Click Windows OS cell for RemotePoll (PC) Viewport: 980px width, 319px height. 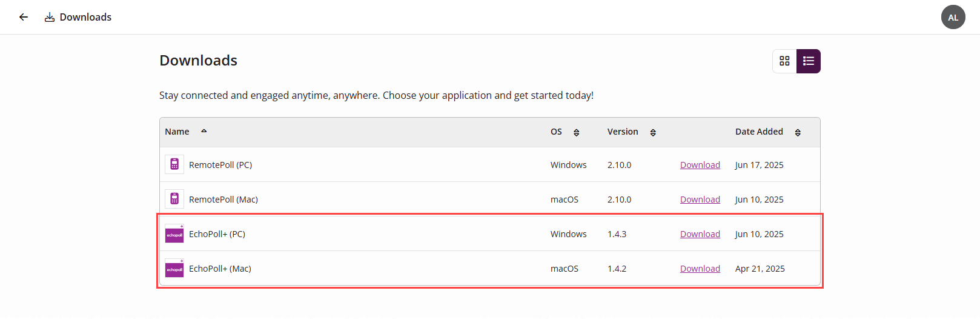568,165
